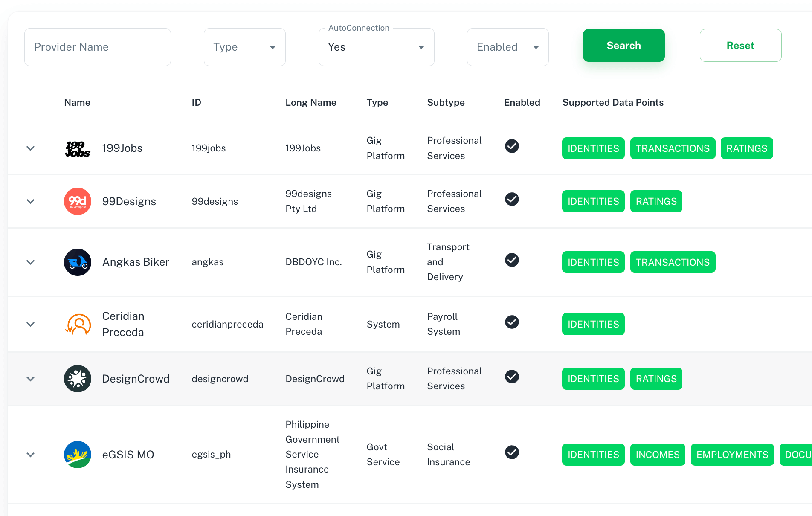Click the Enabled column header
The image size is (812, 516).
pyautogui.click(x=522, y=102)
